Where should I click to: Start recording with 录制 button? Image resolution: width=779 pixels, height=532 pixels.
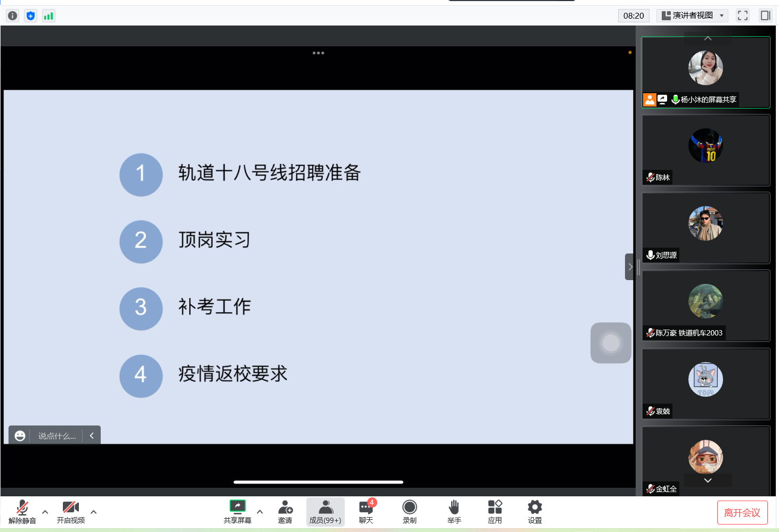[x=409, y=512]
